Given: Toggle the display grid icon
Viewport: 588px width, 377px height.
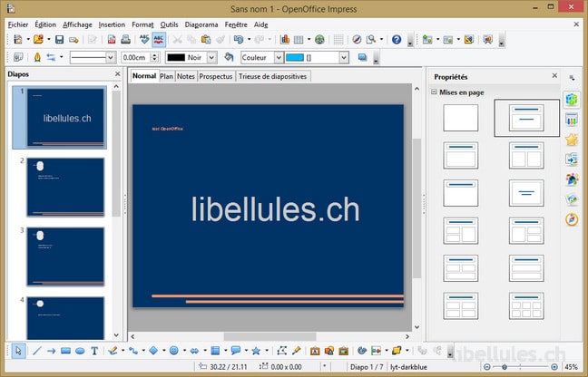Looking at the screenshot, I should (x=338, y=39).
